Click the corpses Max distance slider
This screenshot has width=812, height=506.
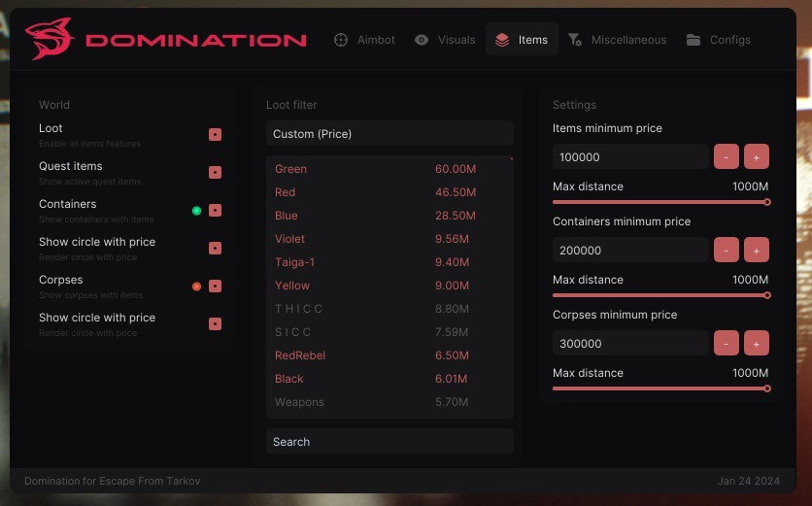point(660,388)
